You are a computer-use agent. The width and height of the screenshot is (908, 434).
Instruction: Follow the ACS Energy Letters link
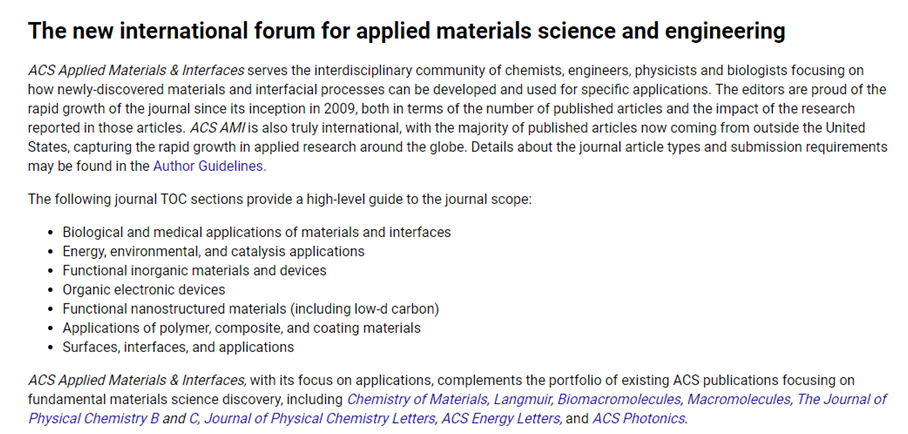point(497,418)
